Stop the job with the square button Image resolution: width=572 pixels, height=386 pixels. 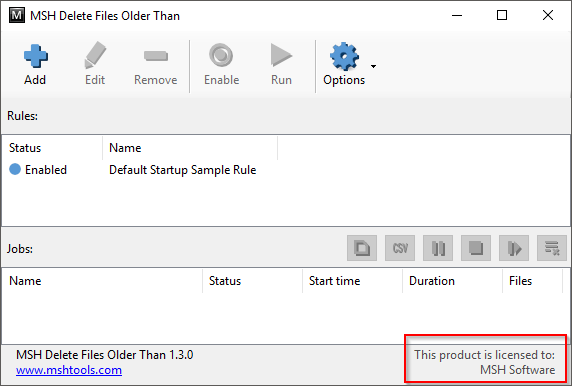point(476,248)
